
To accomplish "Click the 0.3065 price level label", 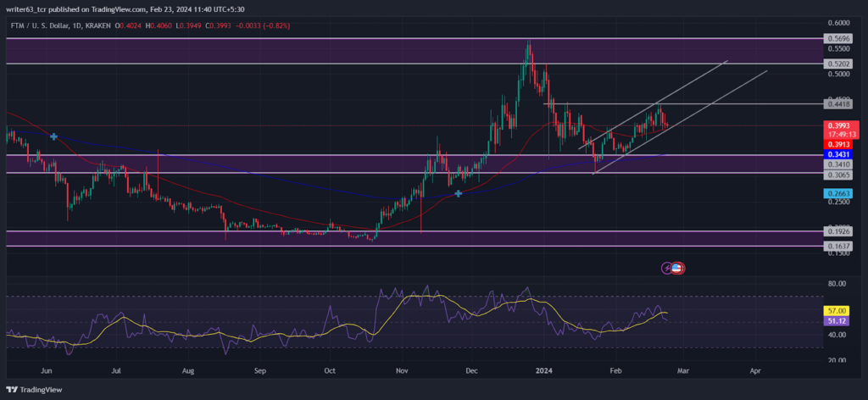I will [x=837, y=175].
